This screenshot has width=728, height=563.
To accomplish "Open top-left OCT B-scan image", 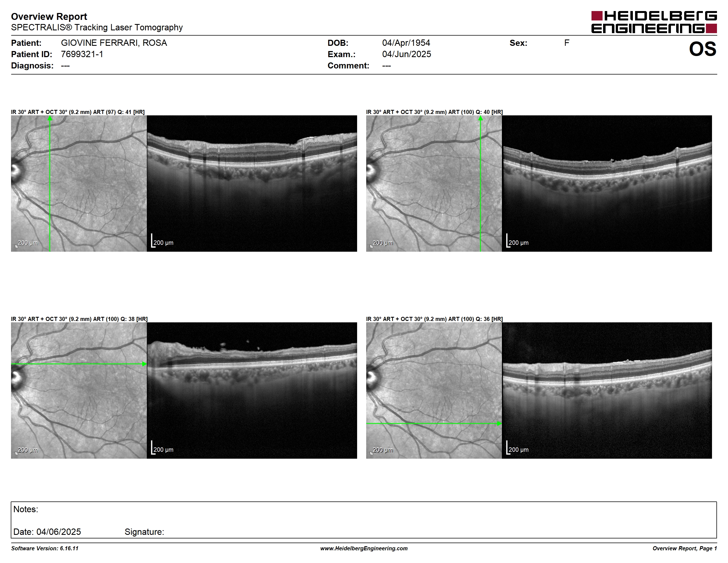I will point(252,184).
